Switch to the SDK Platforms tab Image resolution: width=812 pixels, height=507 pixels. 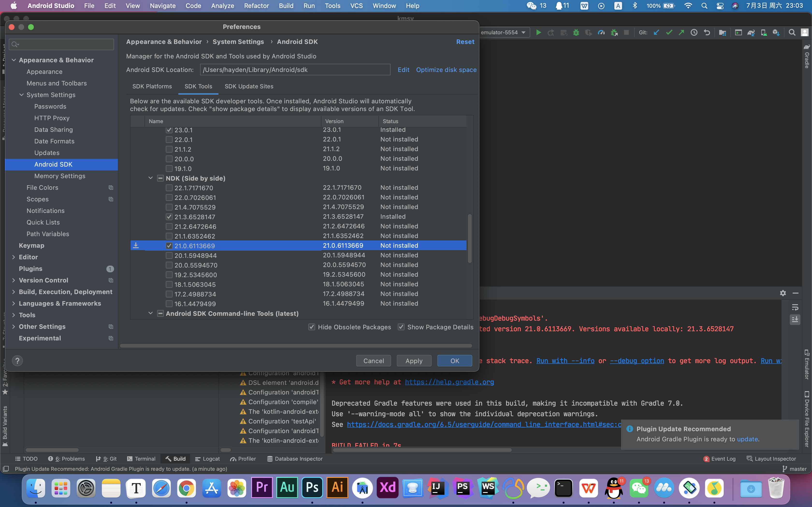click(152, 86)
